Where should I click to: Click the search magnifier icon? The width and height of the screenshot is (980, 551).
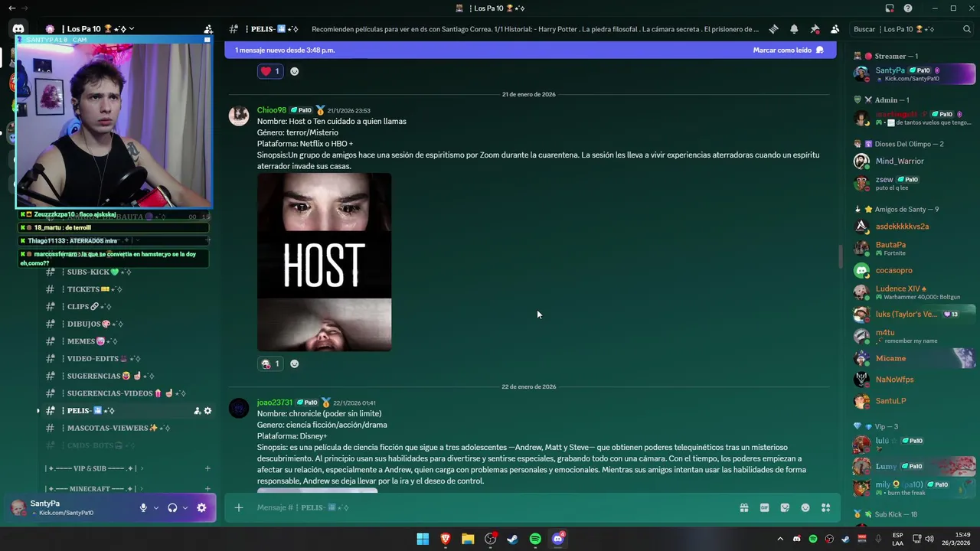pyautogui.click(x=967, y=29)
